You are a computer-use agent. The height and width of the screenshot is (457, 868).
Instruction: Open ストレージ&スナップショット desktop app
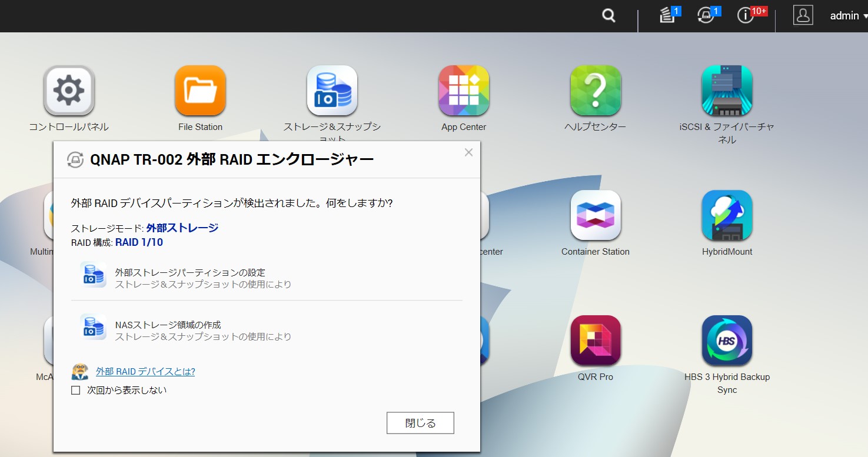tap(332, 91)
